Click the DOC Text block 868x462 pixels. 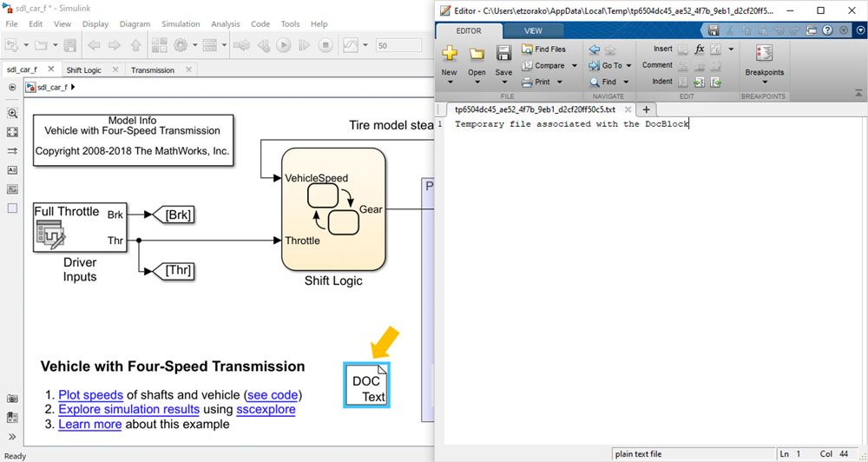tap(366, 385)
